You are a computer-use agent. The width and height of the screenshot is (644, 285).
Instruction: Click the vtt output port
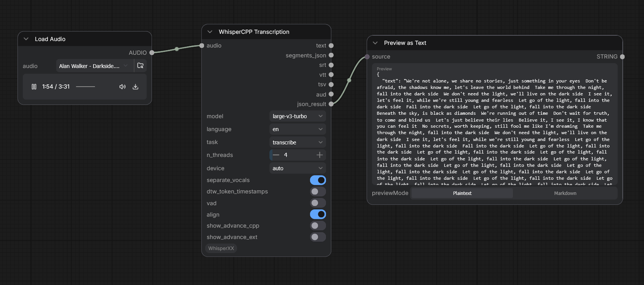331,75
